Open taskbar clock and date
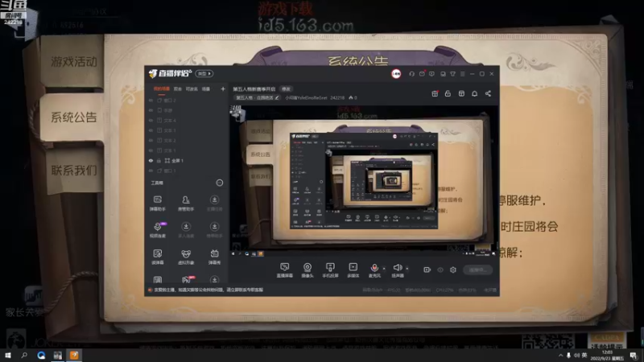Image resolution: width=644 pixels, height=362 pixels. click(607, 356)
